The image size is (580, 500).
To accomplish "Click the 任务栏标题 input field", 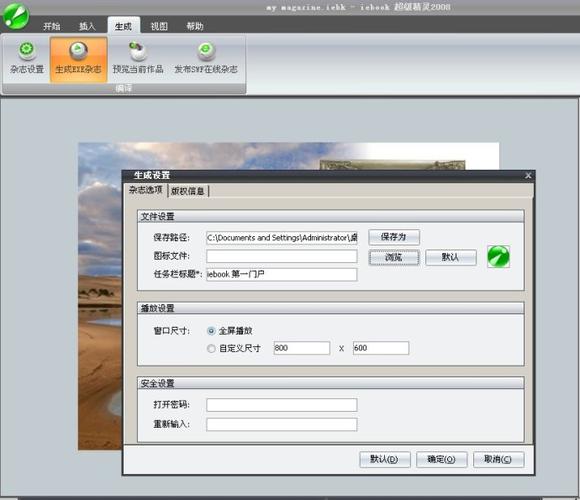I will [x=282, y=274].
